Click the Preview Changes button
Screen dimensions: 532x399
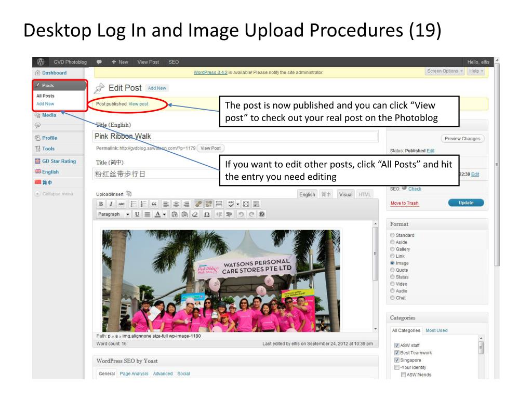(462, 138)
